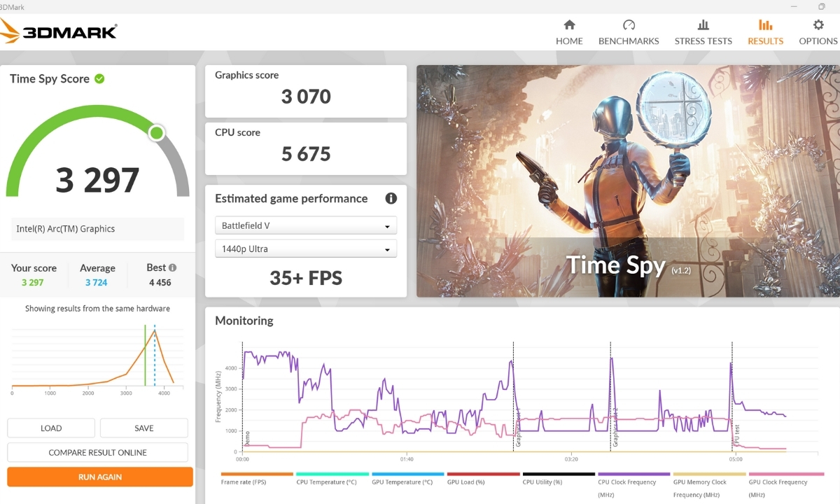Click Your score value 3 297
The height and width of the screenshot is (504, 840).
[33, 282]
